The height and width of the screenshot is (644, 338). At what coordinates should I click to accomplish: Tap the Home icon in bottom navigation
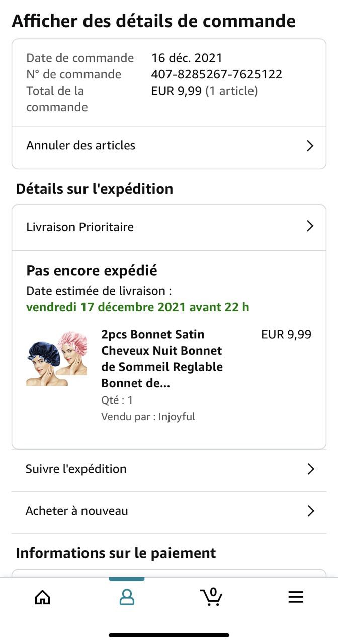(43, 597)
